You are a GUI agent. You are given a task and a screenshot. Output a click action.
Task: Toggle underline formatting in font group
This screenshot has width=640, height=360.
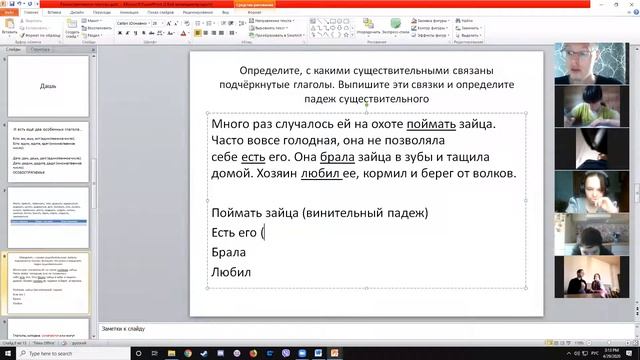(x=136, y=33)
